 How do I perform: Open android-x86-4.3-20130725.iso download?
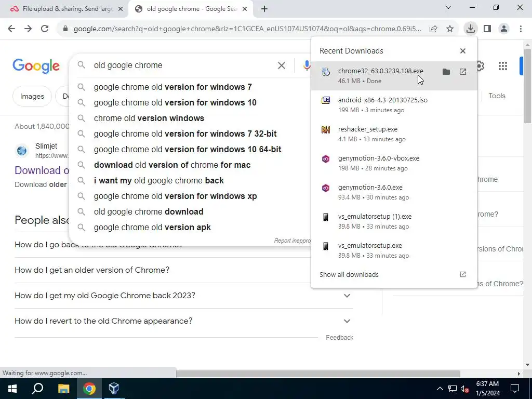point(394,105)
